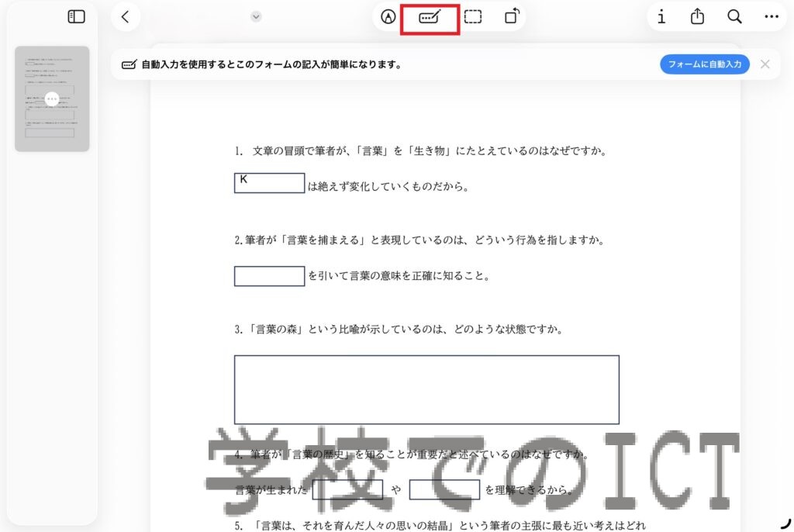Image resolution: width=794 pixels, height=532 pixels.
Task: Choose the rectangular selection tool
Action: (473, 16)
